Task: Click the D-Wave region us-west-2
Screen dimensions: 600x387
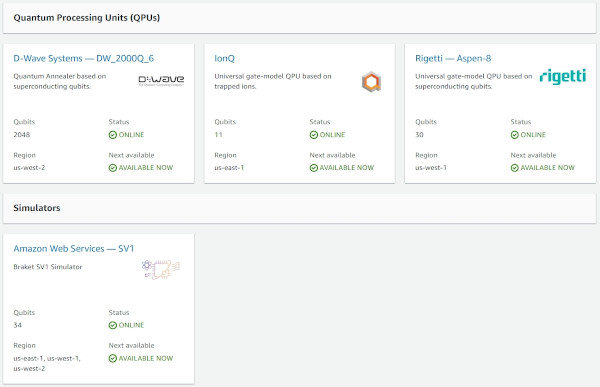Action: (29, 168)
